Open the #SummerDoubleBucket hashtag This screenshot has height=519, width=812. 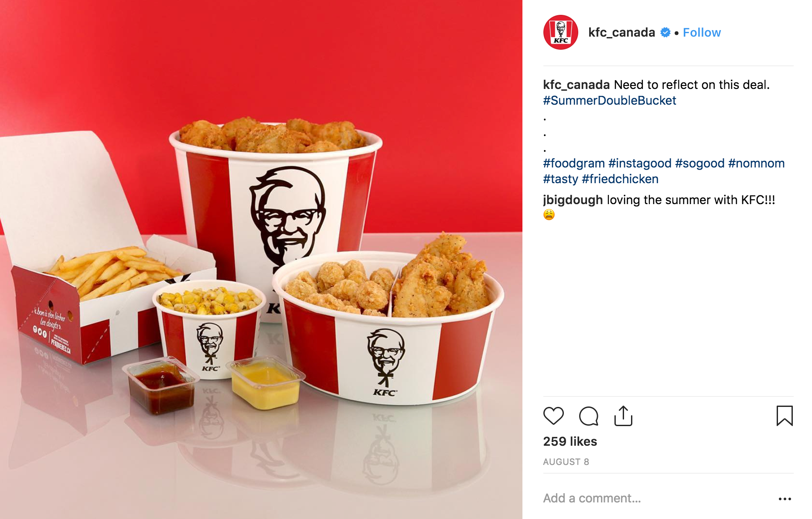click(609, 100)
